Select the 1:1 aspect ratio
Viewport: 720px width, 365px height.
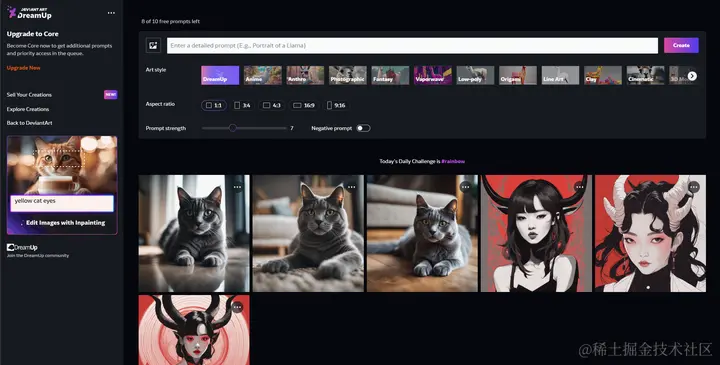(x=214, y=105)
